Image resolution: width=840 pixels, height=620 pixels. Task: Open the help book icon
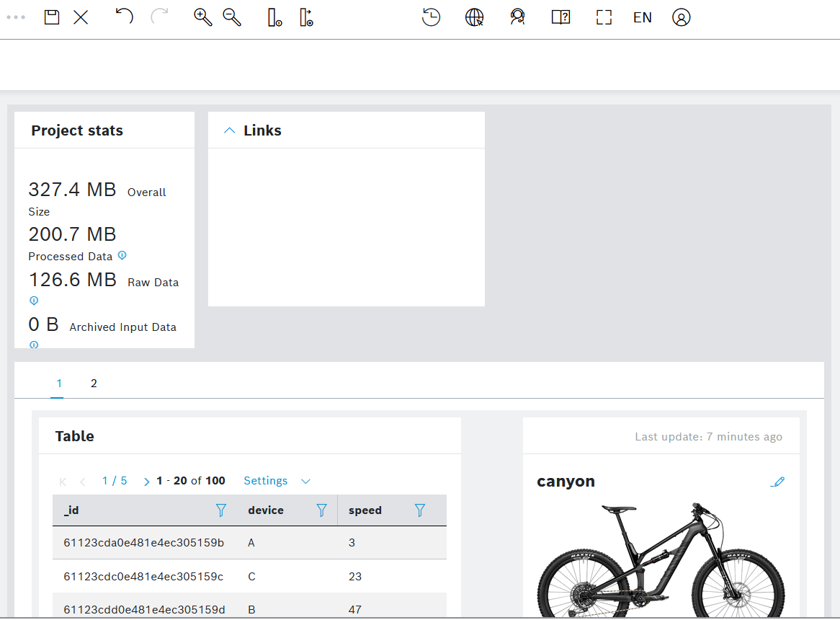click(x=560, y=17)
